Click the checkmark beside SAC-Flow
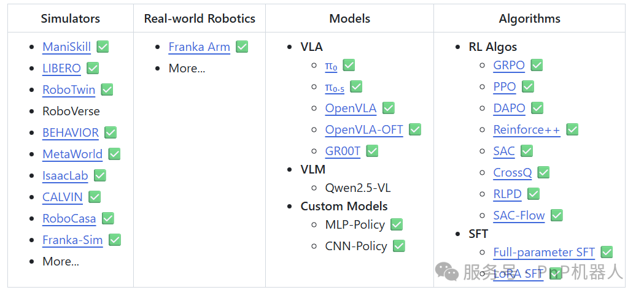 pos(557,215)
